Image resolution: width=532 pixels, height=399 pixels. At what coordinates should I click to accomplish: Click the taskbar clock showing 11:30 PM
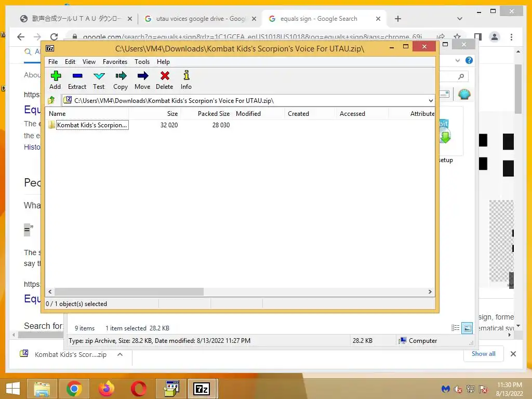(509, 389)
